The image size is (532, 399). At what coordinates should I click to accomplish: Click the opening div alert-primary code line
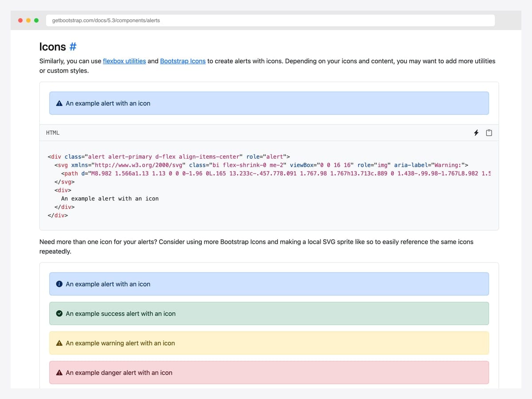168,156
